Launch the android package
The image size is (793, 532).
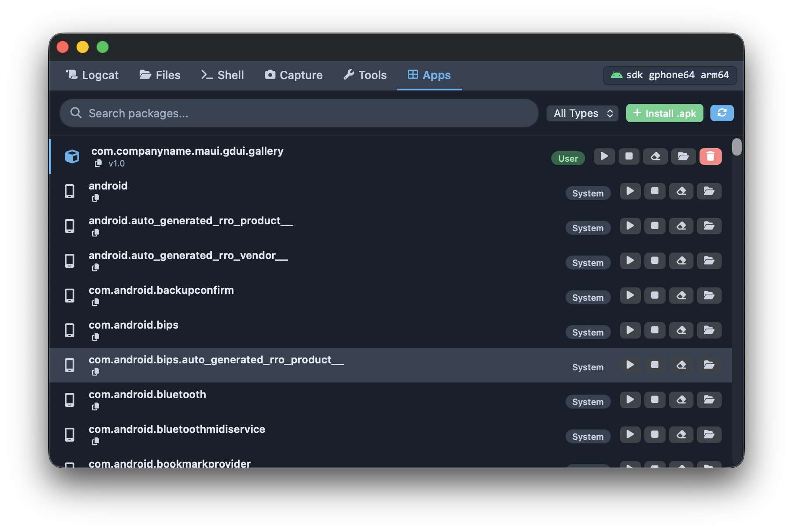pos(630,191)
